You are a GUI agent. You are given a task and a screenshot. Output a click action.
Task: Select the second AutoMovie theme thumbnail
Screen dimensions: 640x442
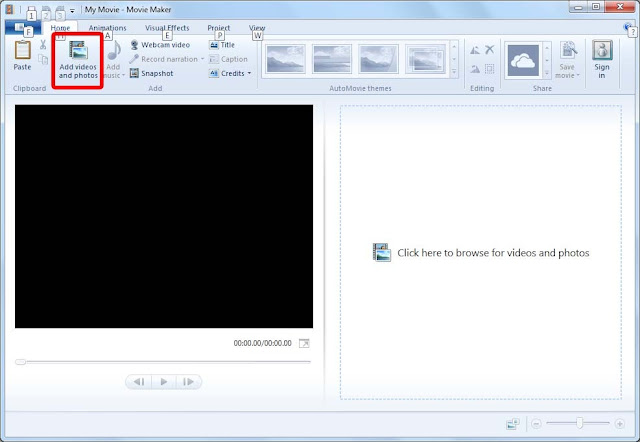[331, 59]
